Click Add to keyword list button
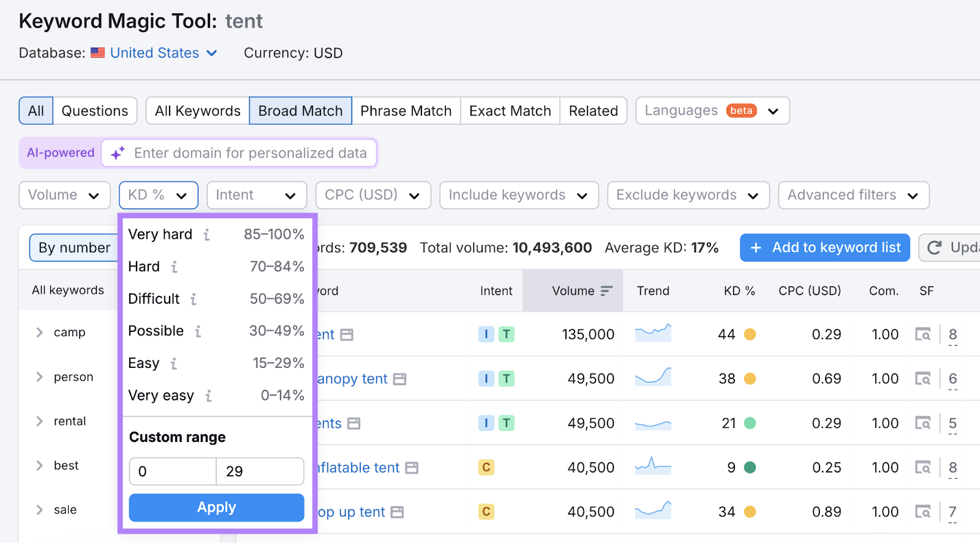Image resolution: width=980 pixels, height=543 pixels. point(824,248)
